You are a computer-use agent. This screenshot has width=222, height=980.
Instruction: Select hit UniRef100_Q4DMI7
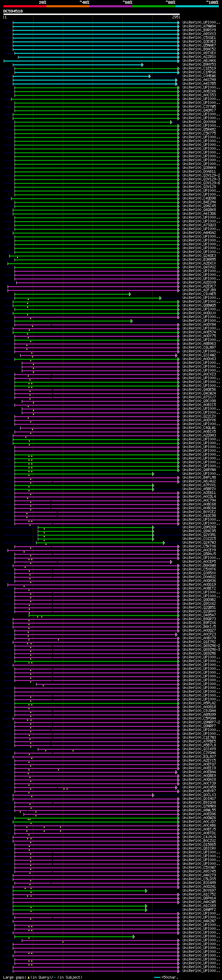point(199,111)
